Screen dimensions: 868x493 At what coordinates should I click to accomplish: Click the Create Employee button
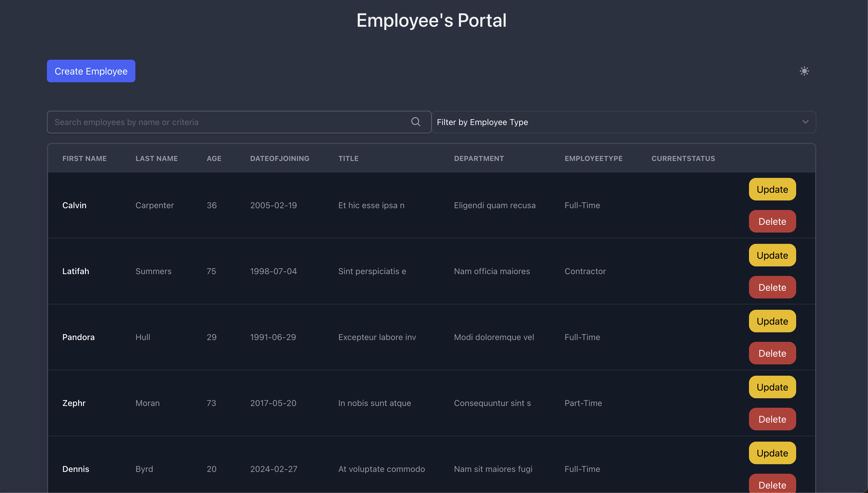click(91, 71)
